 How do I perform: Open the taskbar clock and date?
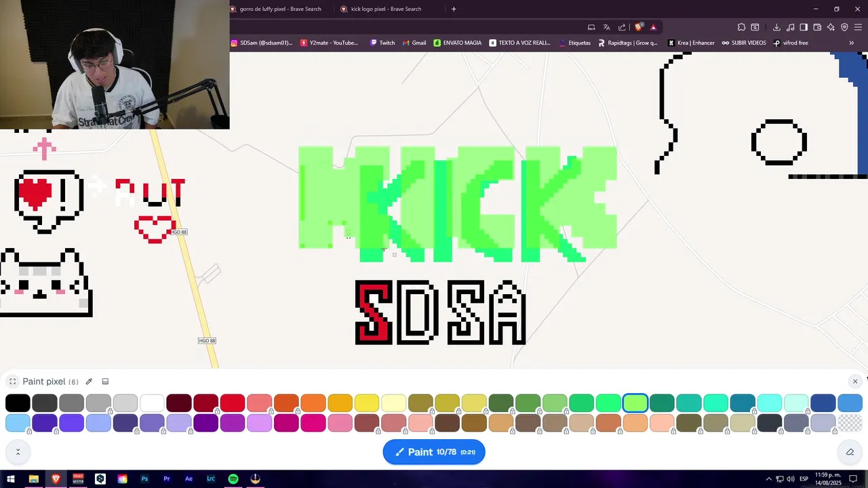click(828, 479)
